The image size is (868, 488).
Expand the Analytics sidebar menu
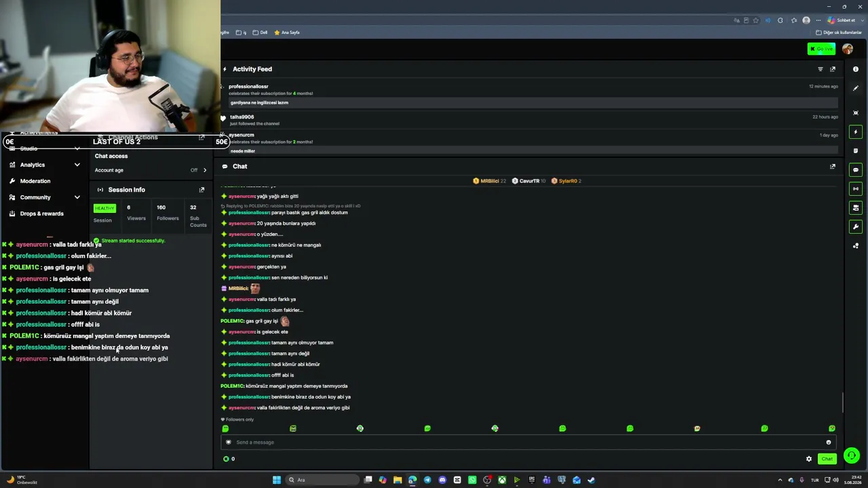pos(77,165)
